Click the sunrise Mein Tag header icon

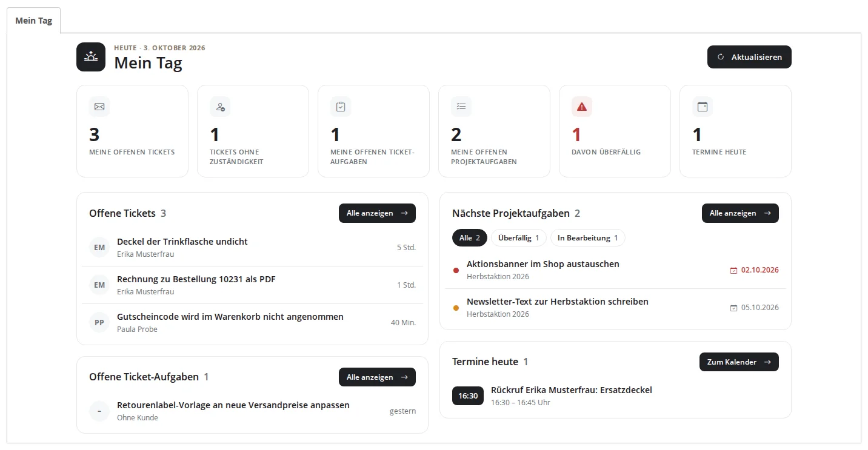pyautogui.click(x=91, y=57)
